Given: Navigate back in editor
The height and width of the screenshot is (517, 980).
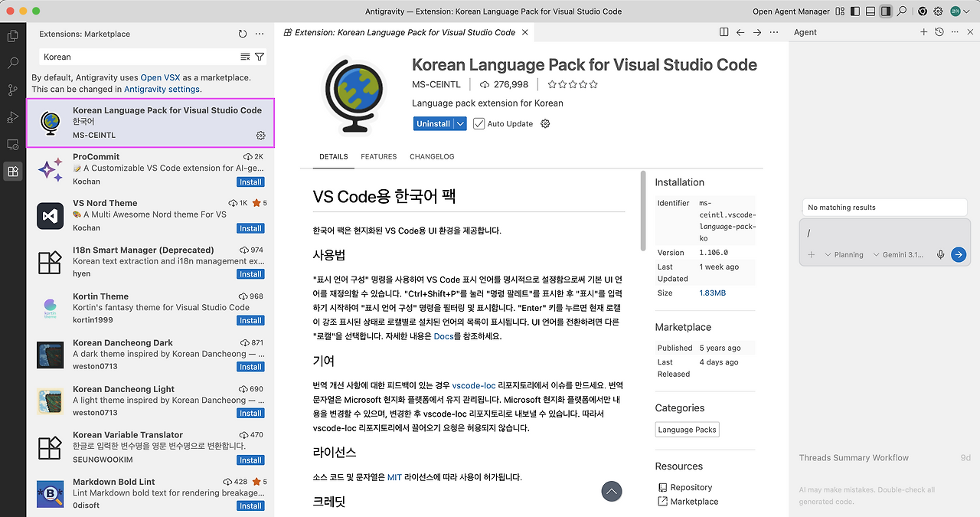Looking at the screenshot, I should (x=740, y=32).
